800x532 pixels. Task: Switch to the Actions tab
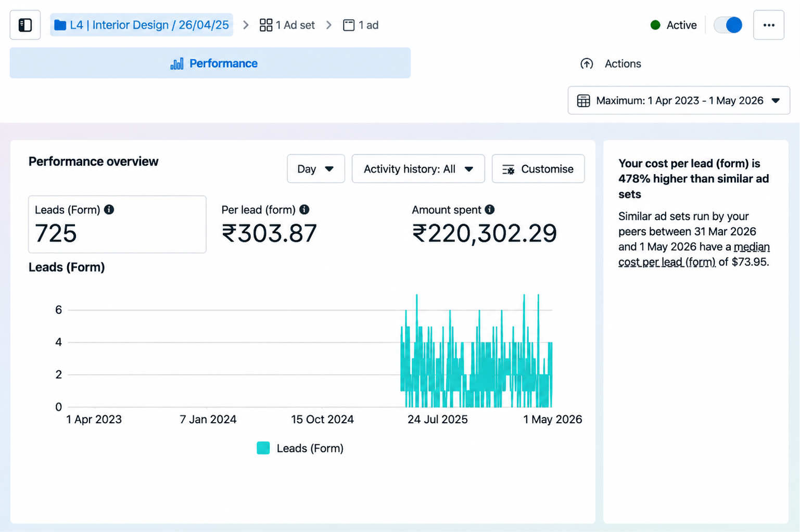tap(611, 63)
